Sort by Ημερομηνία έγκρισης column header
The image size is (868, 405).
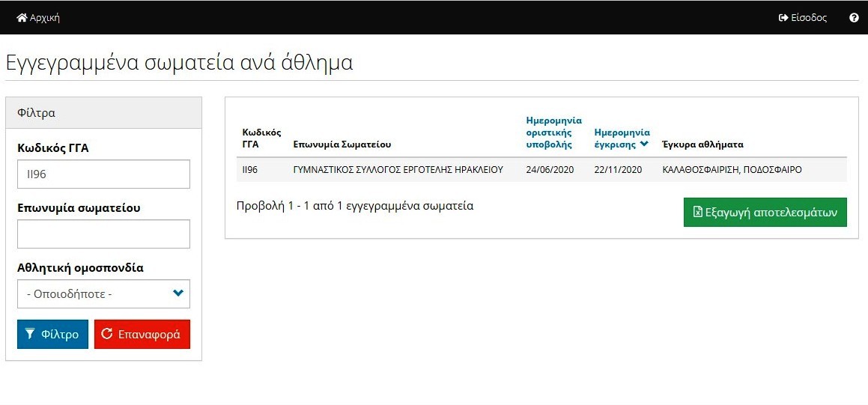tap(622, 138)
